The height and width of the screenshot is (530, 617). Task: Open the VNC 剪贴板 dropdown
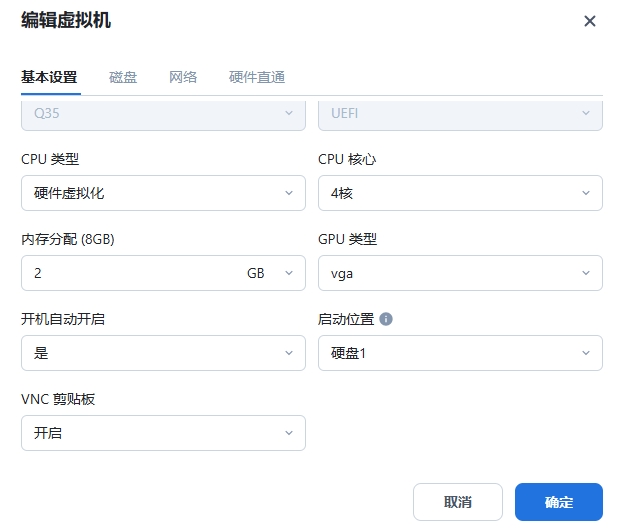coord(163,433)
